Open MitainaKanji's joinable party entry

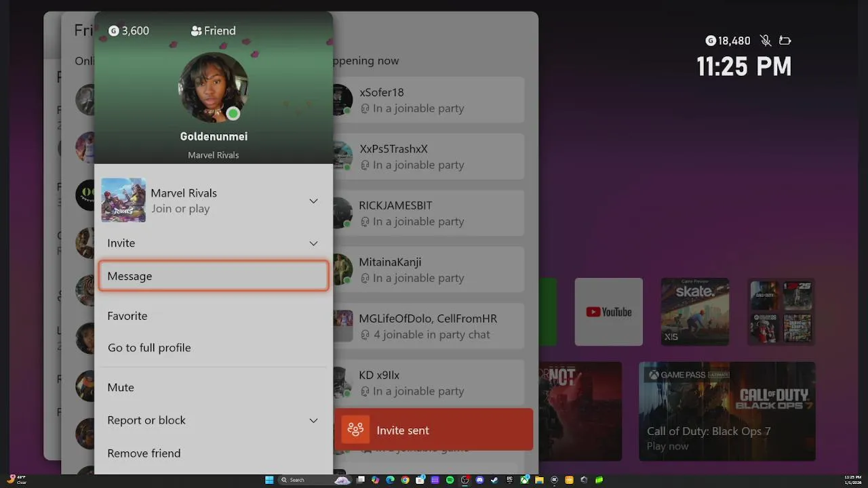(x=429, y=269)
